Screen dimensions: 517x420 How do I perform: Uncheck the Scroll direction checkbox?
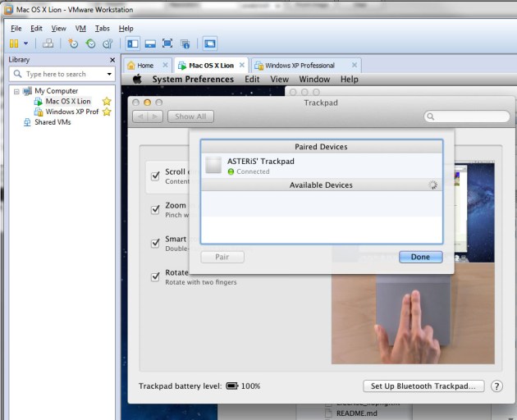point(155,175)
